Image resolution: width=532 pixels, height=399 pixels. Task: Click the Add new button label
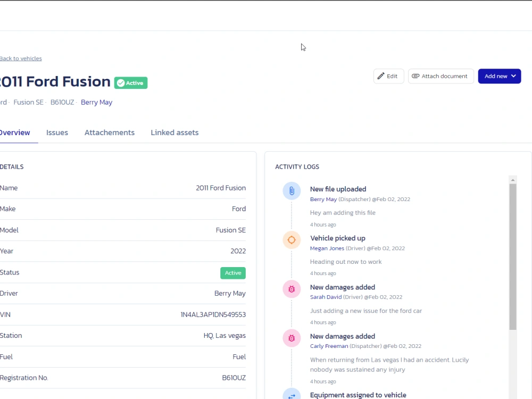[496, 76]
